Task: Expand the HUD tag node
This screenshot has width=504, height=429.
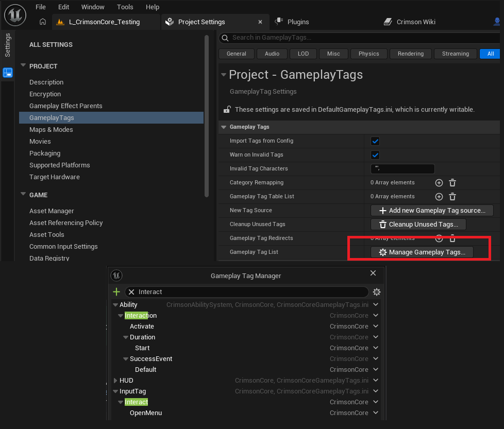Action: [x=115, y=381]
